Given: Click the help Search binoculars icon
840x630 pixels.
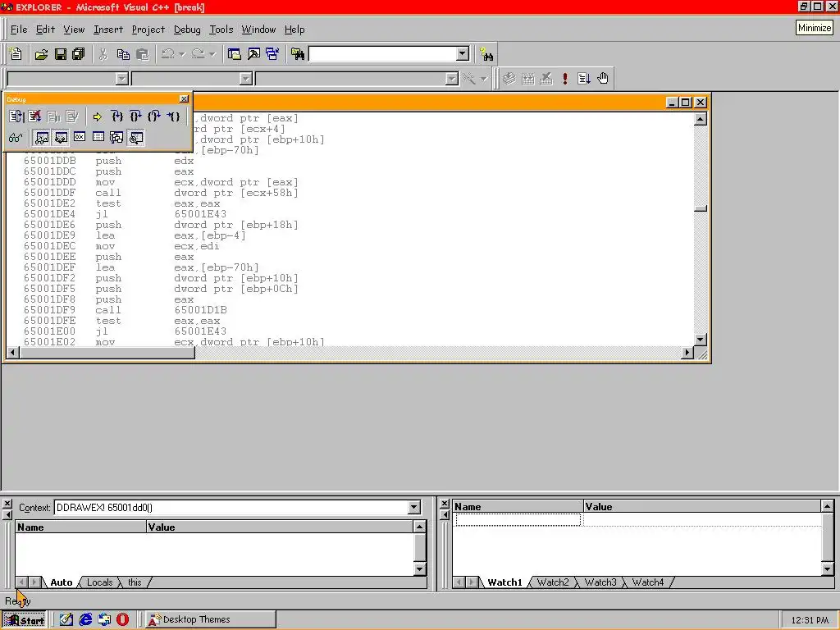Looking at the screenshot, I should 486,54.
